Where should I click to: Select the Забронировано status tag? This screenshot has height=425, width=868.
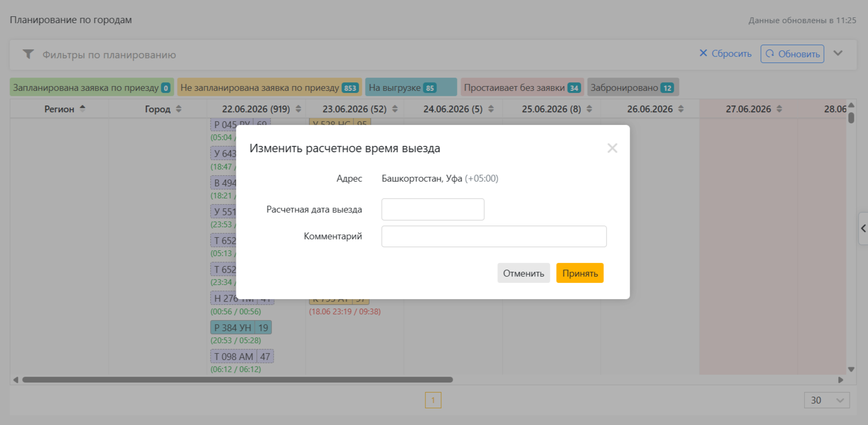pyautogui.click(x=633, y=88)
